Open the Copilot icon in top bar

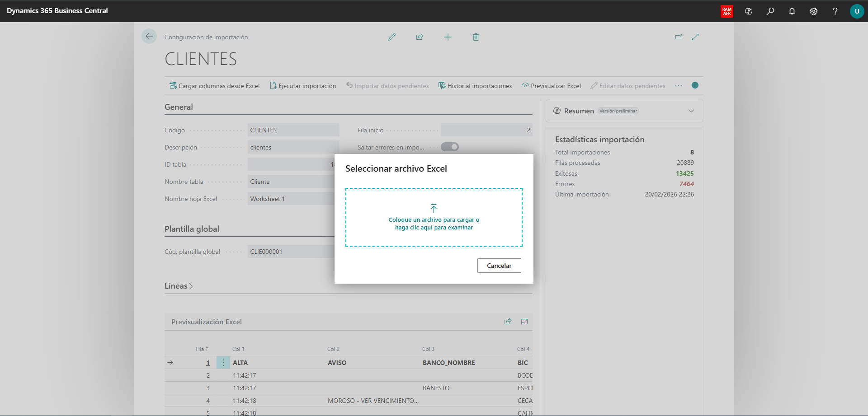click(749, 11)
